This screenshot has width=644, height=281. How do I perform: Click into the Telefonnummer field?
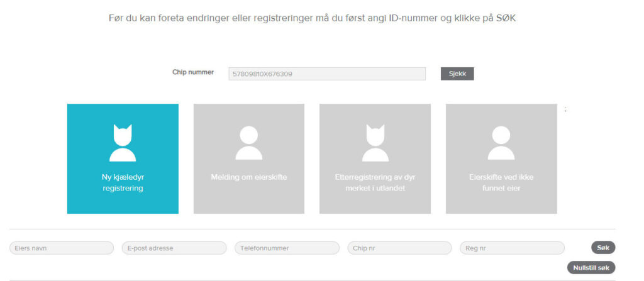pos(287,248)
